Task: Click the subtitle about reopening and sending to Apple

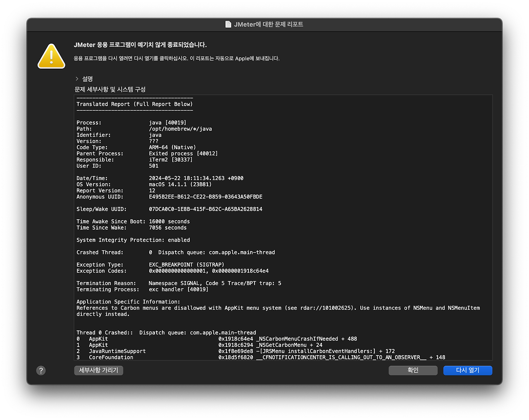Action: pyautogui.click(x=176, y=59)
